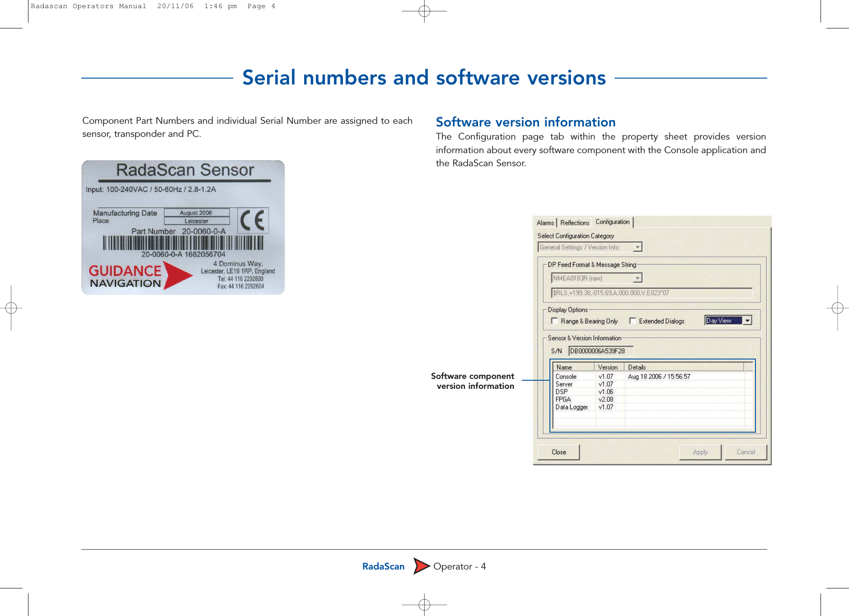Open the General Settings / Version Info dropdown

coord(590,247)
